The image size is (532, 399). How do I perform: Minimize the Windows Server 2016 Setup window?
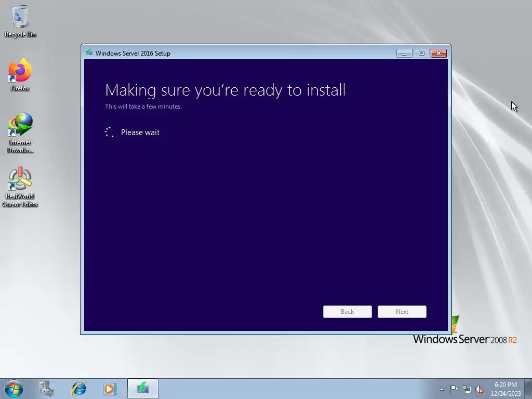(404, 54)
